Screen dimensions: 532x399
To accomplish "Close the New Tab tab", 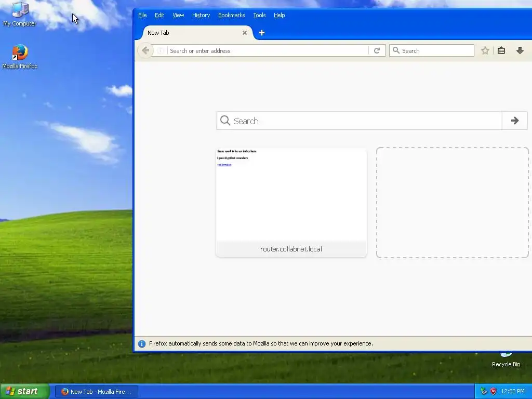I will (x=245, y=33).
